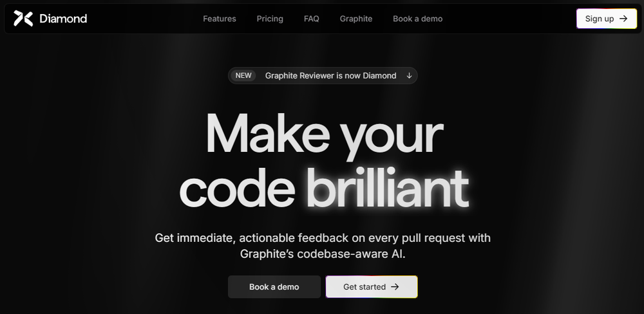Click the Sign up button
This screenshot has width=644, height=314.
coord(607,19)
